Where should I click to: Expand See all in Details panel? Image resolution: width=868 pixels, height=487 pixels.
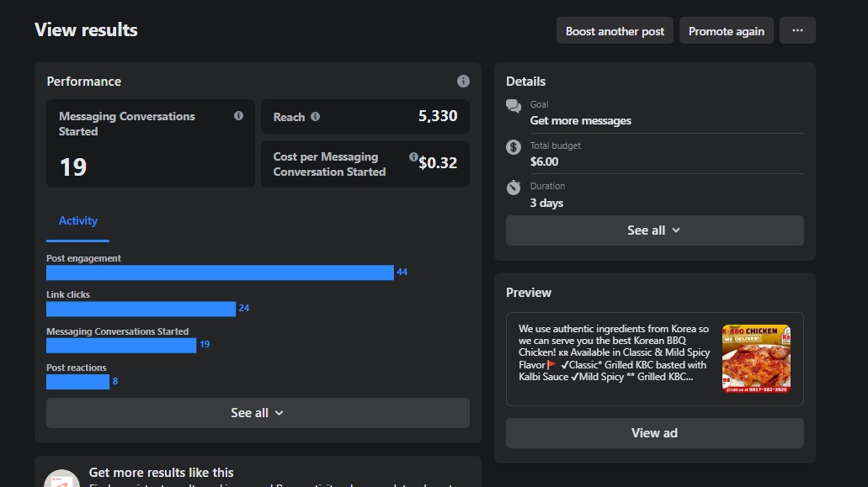click(654, 230)
